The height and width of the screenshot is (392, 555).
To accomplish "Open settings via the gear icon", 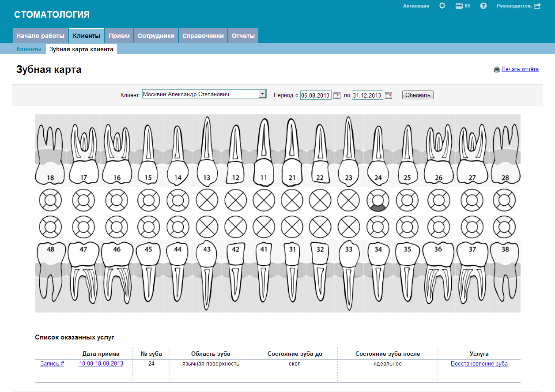I will [x=442, y=6].
